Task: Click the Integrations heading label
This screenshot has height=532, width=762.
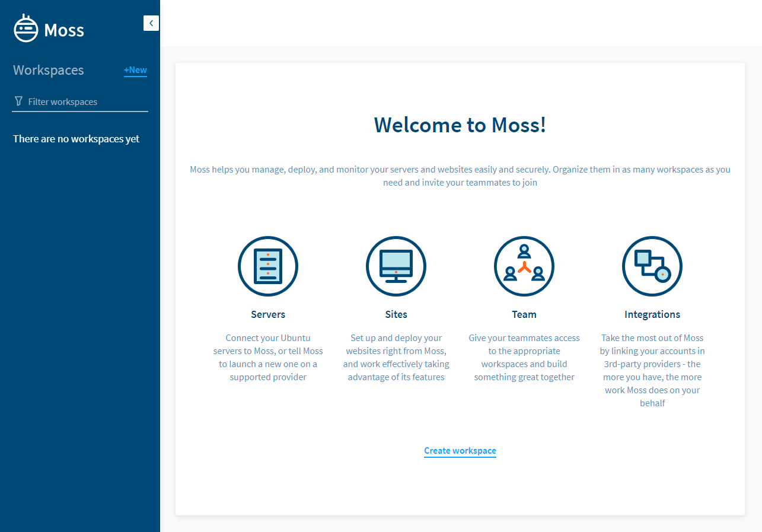Action: pos(652,314)
